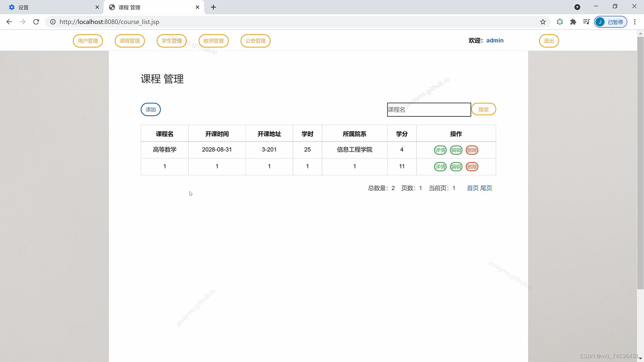The width and height of the screenshot is (644, 362).
Task: Click 删除 for course row with 学分 11
Action: tap(472, 167)
